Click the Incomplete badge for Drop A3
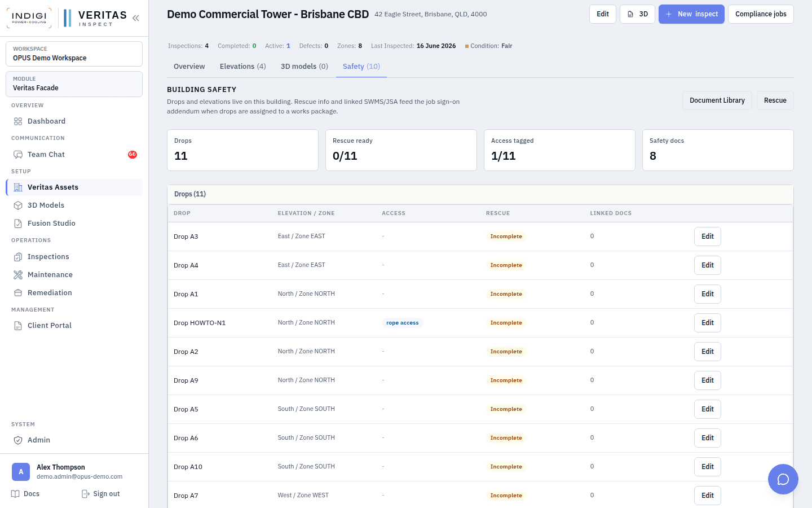This screenshot has height=508, width=812. click(x=506, y=237)
